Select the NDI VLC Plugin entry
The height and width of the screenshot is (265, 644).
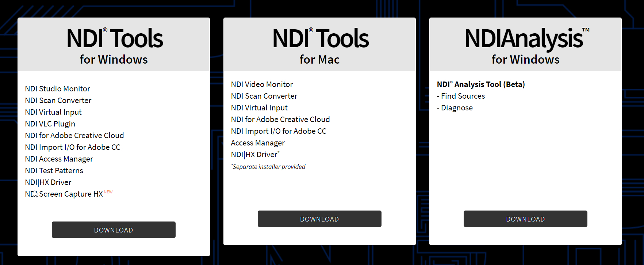pos(50,124)
